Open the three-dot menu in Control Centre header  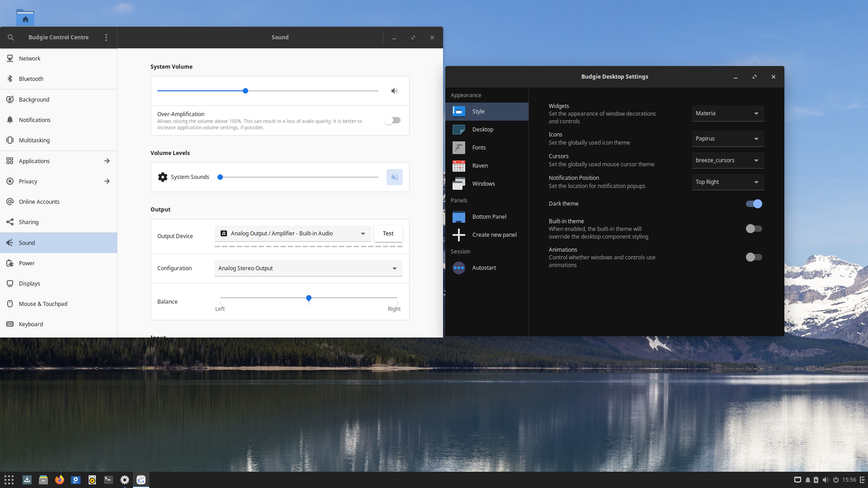coord(106,38)
